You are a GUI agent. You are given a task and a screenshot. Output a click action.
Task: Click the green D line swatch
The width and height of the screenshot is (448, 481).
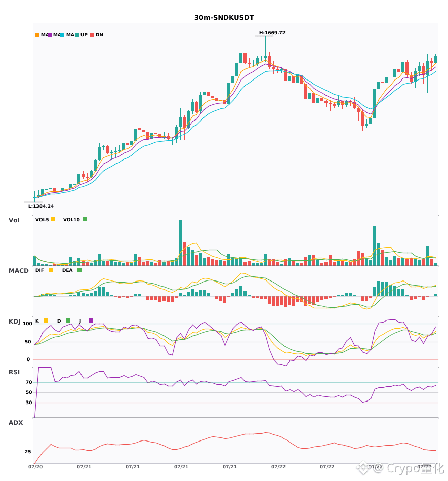(x=68, y=320)
